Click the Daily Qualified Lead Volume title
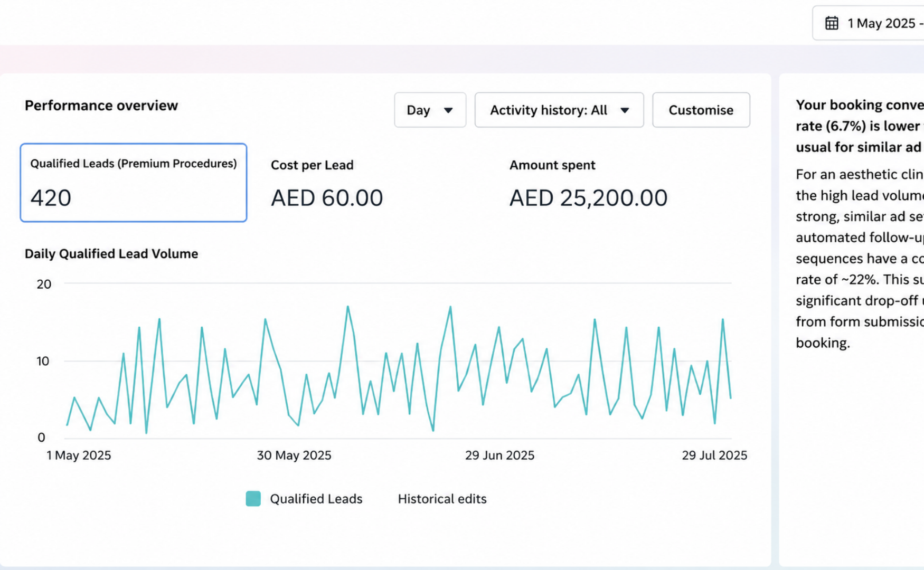Image resolution: width=924 pixels, height=570 pixels. pyautogui.click(x=111, y=254)
